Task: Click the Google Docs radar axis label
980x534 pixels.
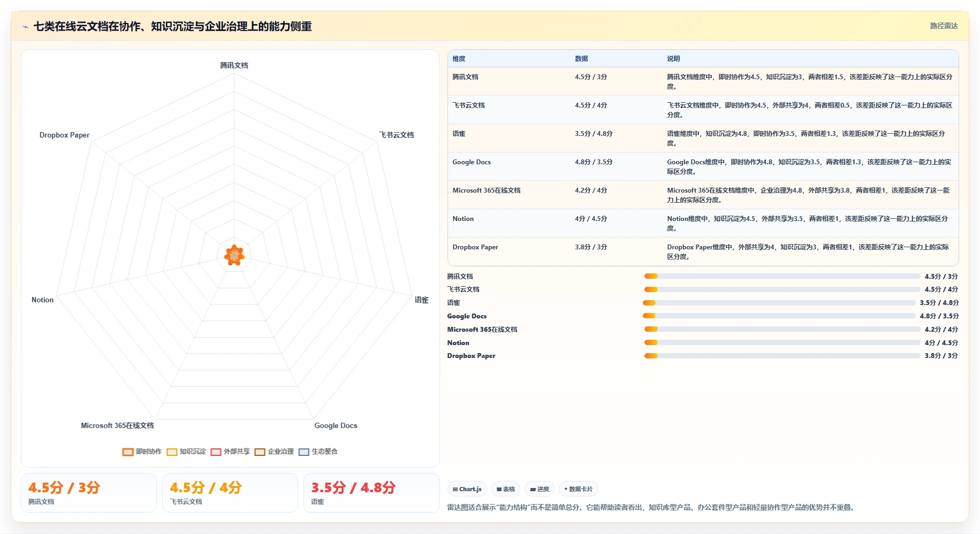Action: coord(336,426)
